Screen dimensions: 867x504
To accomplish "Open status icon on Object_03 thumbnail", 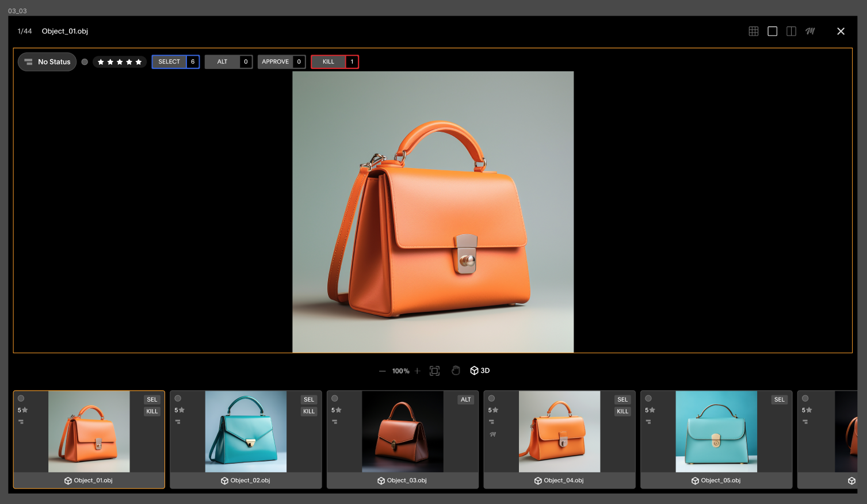I will [335, 422].
